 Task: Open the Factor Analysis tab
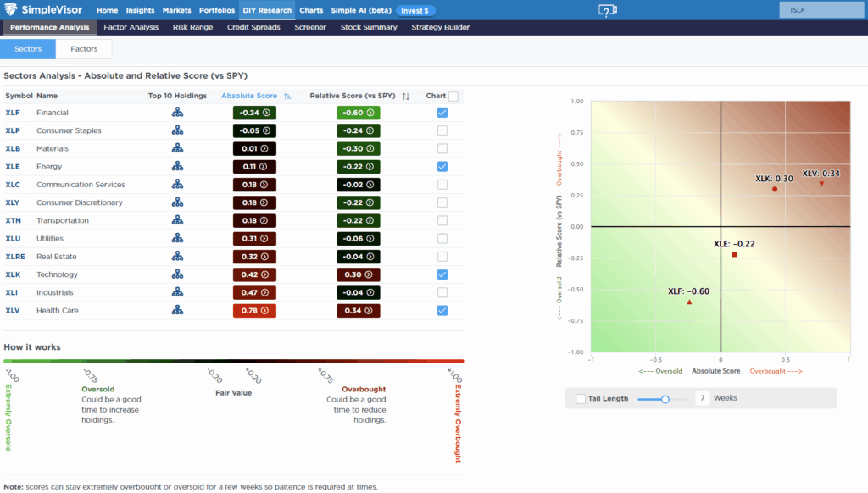point(131,27)
